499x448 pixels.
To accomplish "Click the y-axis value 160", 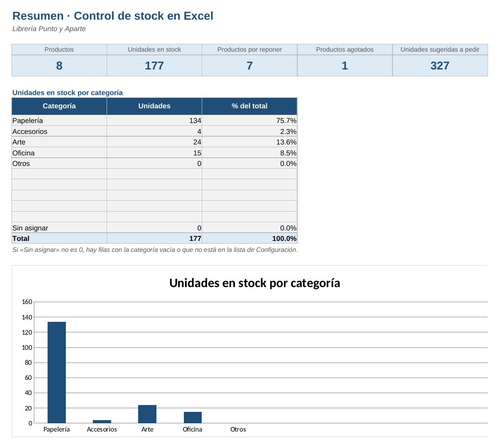I will (27, 302).
